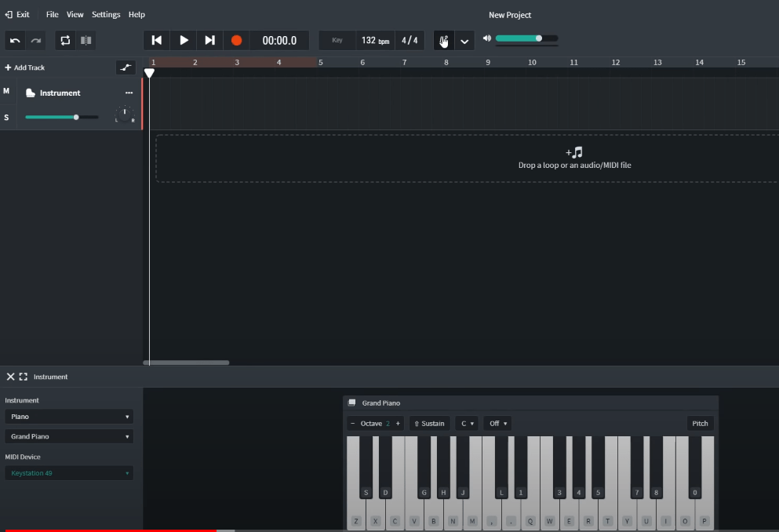
Task: Expand the instrument panel to fullscreen
Action: [x=24, y=377]
